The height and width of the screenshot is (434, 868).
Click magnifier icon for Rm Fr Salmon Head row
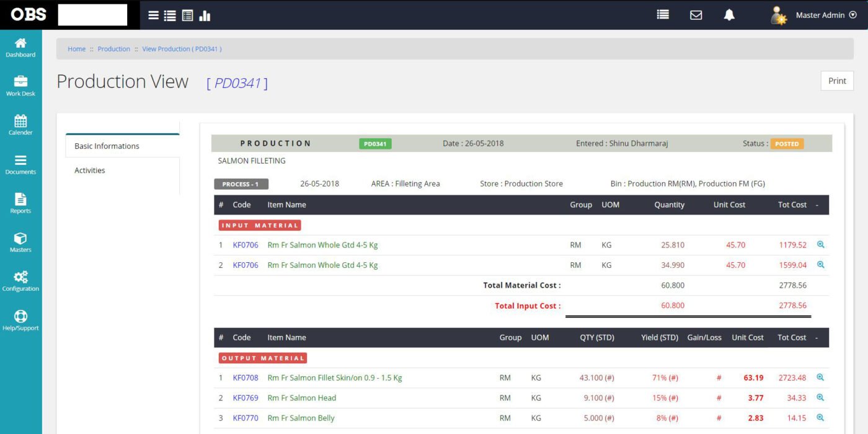point(820,397)
